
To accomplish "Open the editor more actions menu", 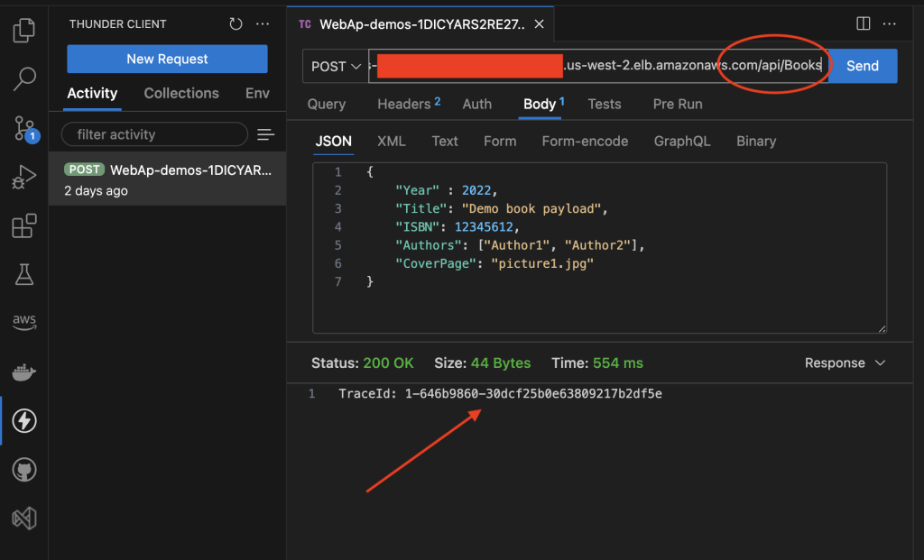I will point(890,23).
